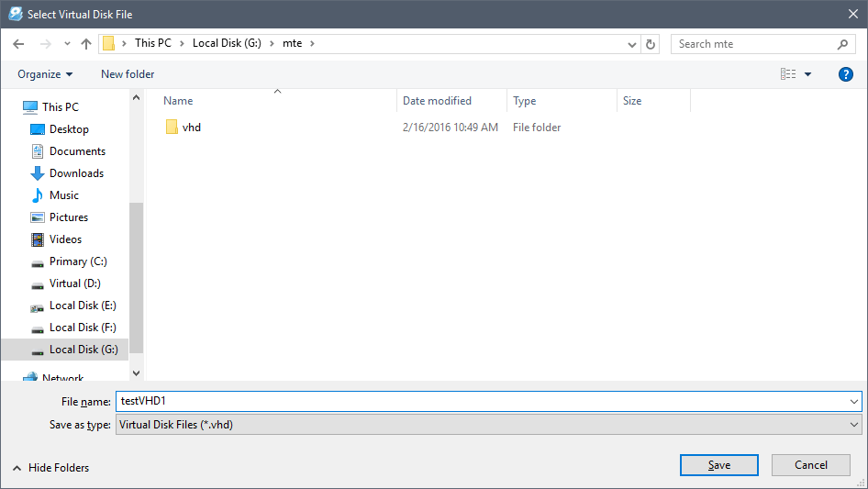Click the File name text box
Image resolution: width=868 pixels, height=489 pixels.
point(482,402)
